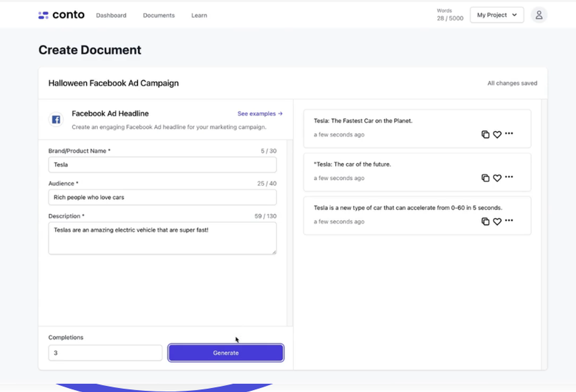Click the Completions number field
The image size is (576, 392).
105,353
